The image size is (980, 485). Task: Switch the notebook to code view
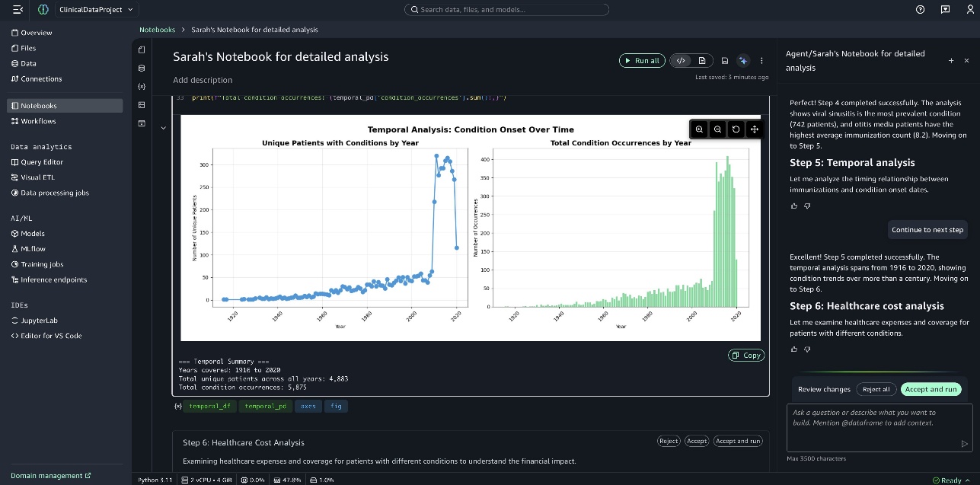pos(682,61)
